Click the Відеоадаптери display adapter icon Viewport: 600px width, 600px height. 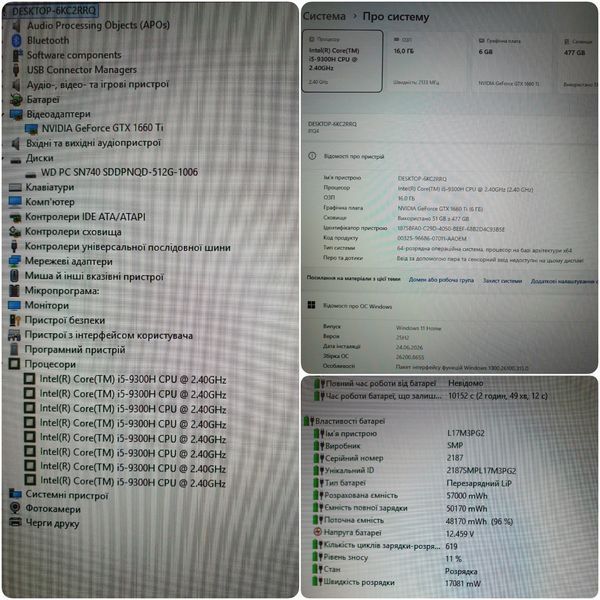[x=16, y=114]
